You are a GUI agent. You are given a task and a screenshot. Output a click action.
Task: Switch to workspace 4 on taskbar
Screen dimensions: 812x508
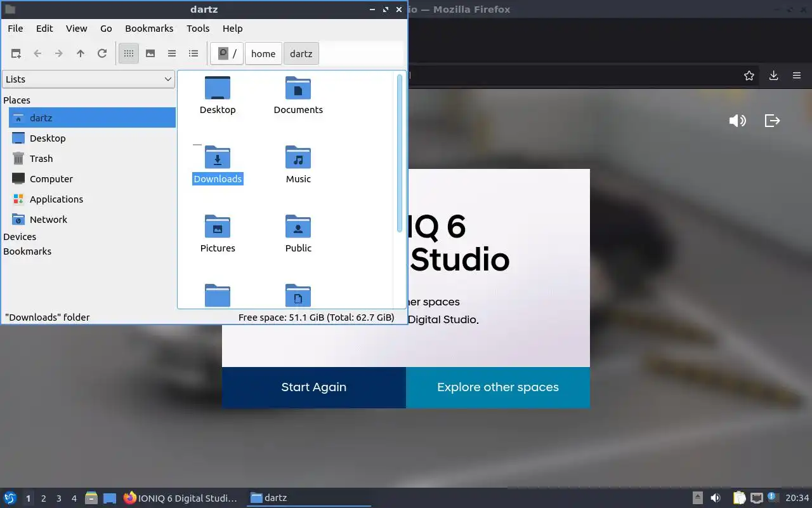74,498
